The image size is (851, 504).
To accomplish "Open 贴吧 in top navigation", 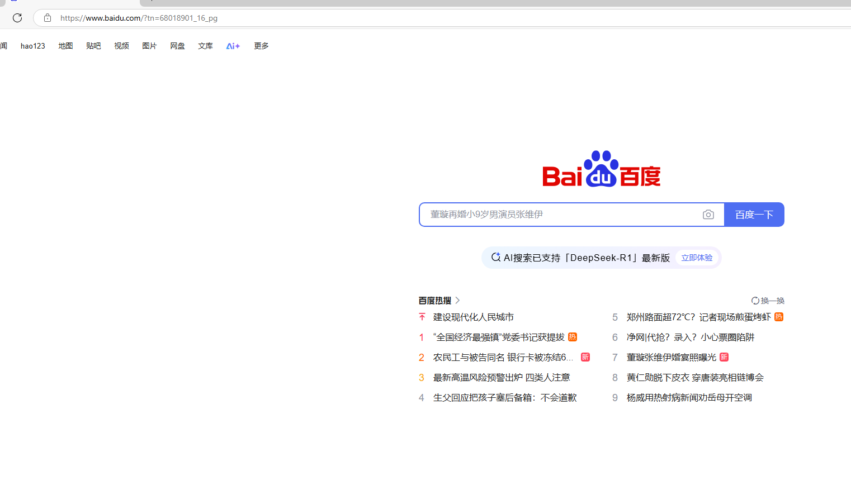I will point(93,46).
